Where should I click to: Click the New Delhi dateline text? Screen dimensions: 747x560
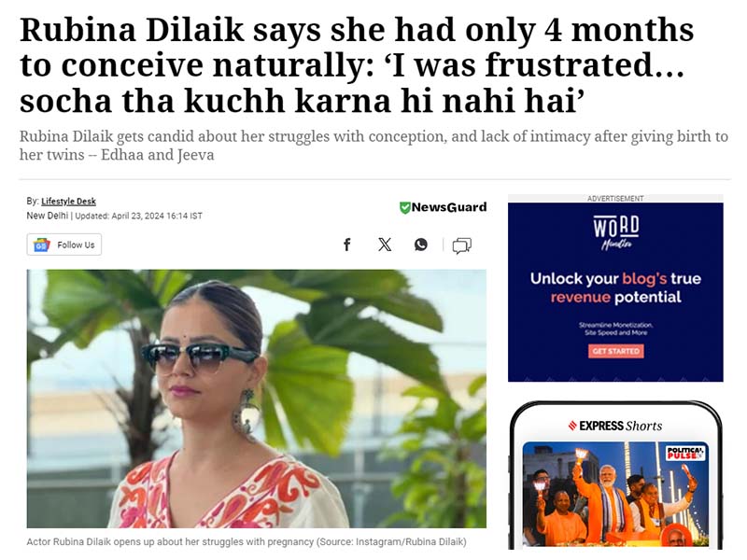48,216
